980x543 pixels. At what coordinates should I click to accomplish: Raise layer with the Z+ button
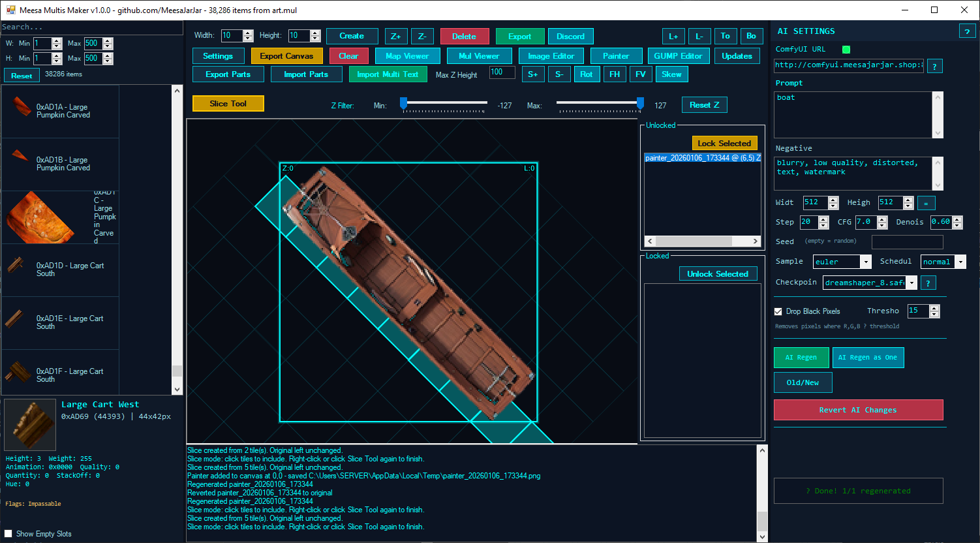396,37
